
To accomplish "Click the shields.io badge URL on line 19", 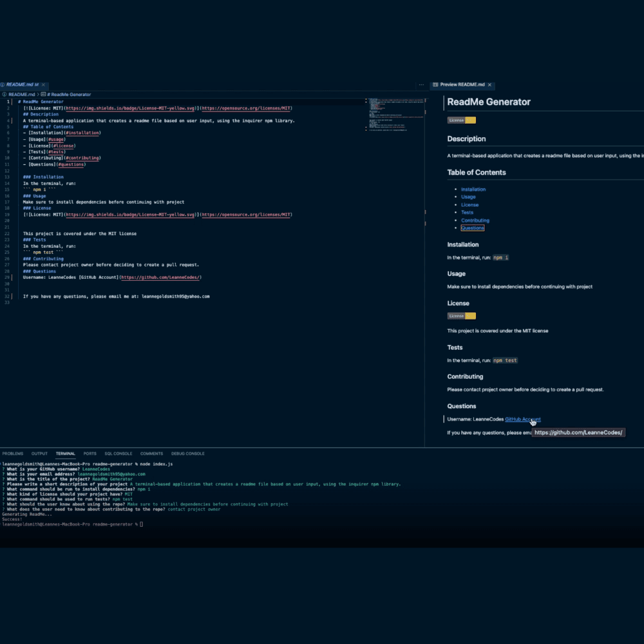I will click(130, 215).
